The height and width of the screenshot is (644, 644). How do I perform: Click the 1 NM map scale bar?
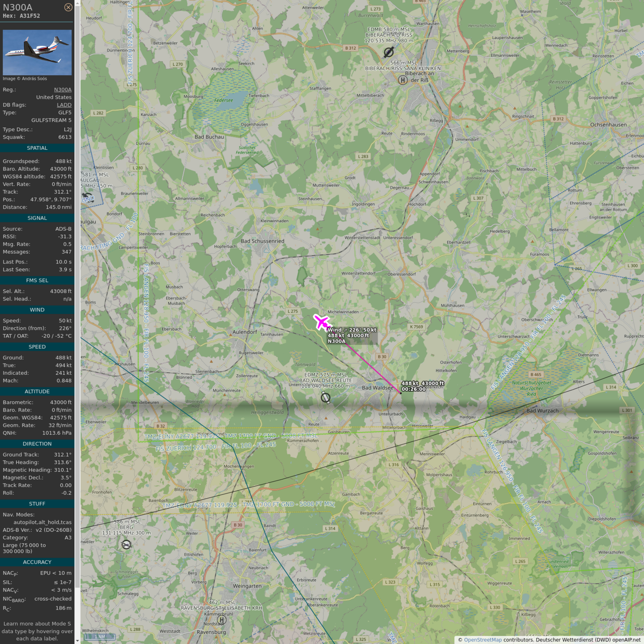[x=99, y=636]
